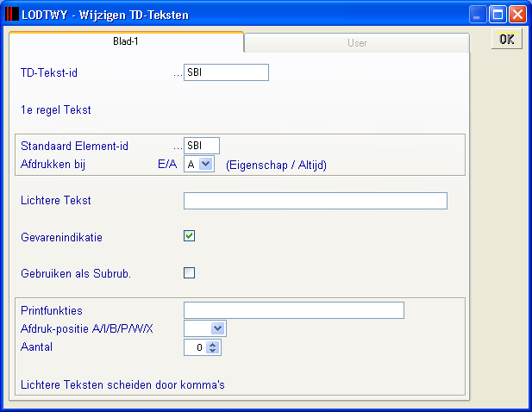Select the Printfunkties text field
This screenshot has width=532, height=412.
pyautogui.click(x=294, y=310)
